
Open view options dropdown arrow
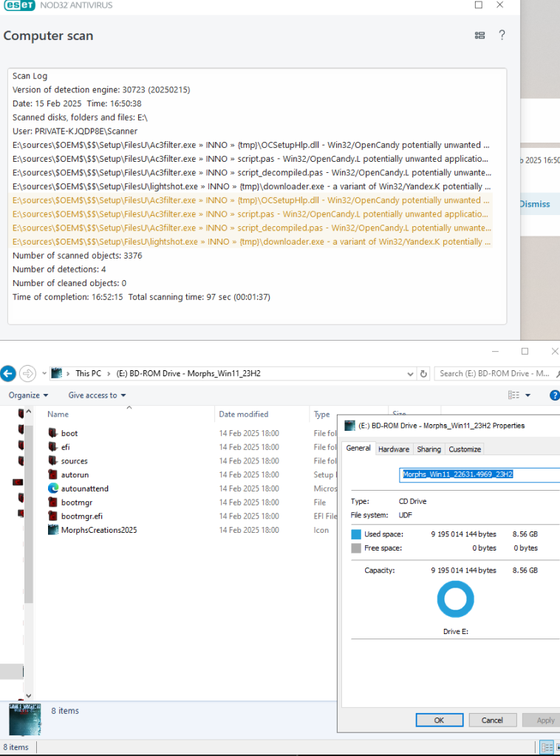527,395
